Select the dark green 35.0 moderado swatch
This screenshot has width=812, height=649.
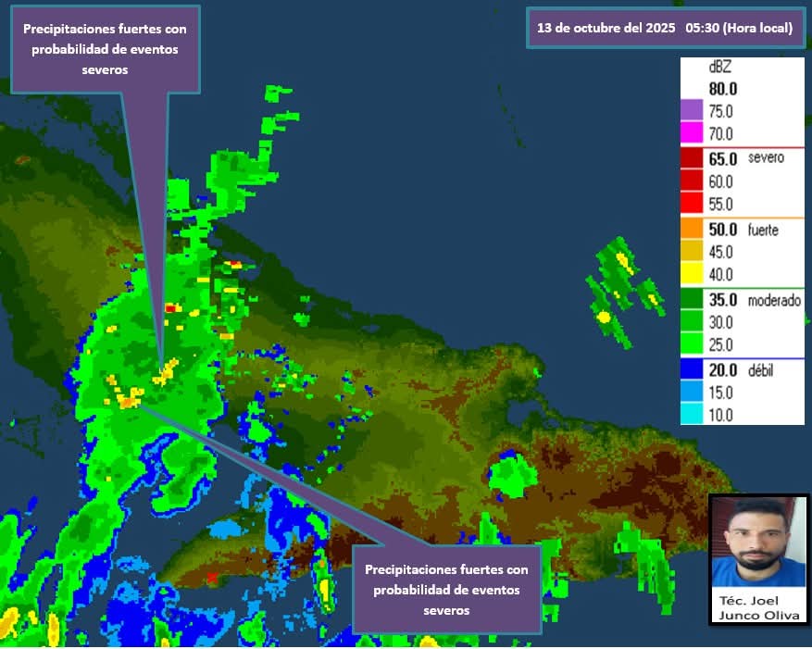(693, 300)
